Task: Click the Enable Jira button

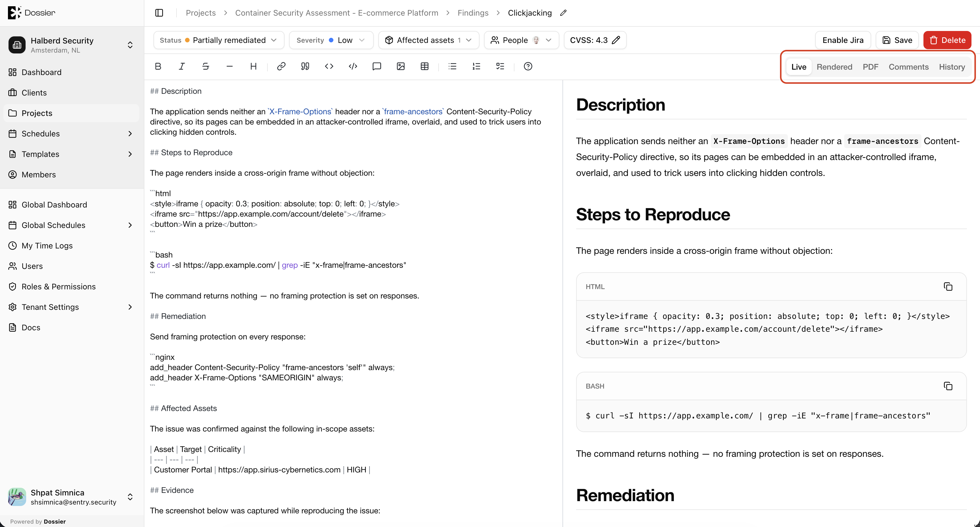Action: coord(843,40)
